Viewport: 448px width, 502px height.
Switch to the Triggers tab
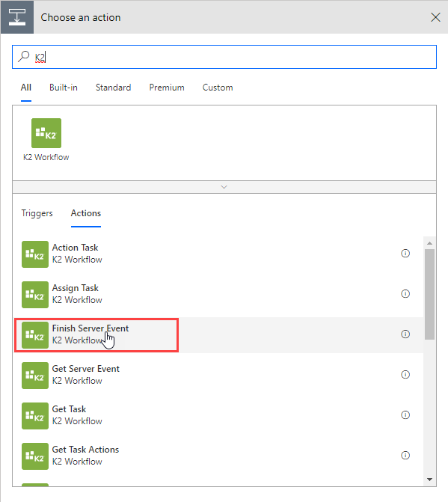pyautogui.click(x=37, y=213)
